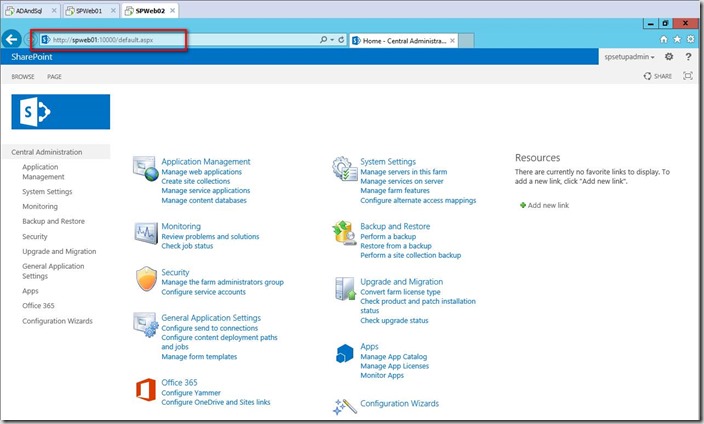Image resolution: width=704 pixels, height=424 pixels.
Task: Open the BROWSE ribbon tab
Action: coord(23,76)
